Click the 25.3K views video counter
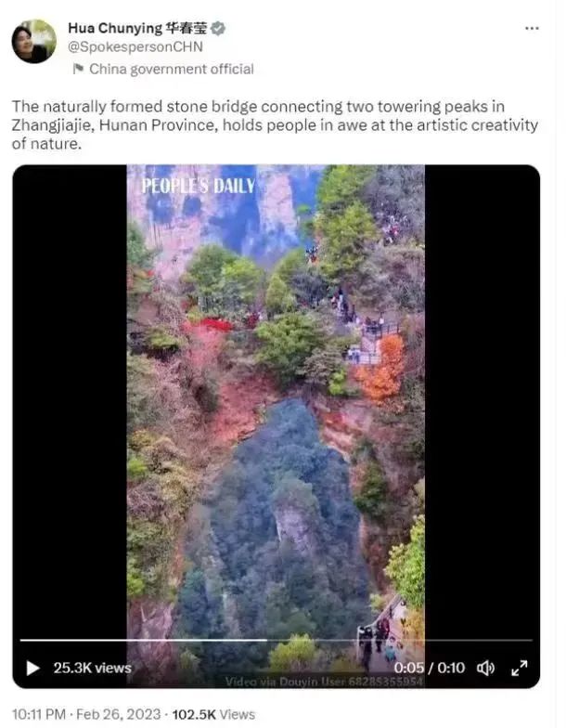This screenshot has height=728, width=566. (x=93, y=669)
